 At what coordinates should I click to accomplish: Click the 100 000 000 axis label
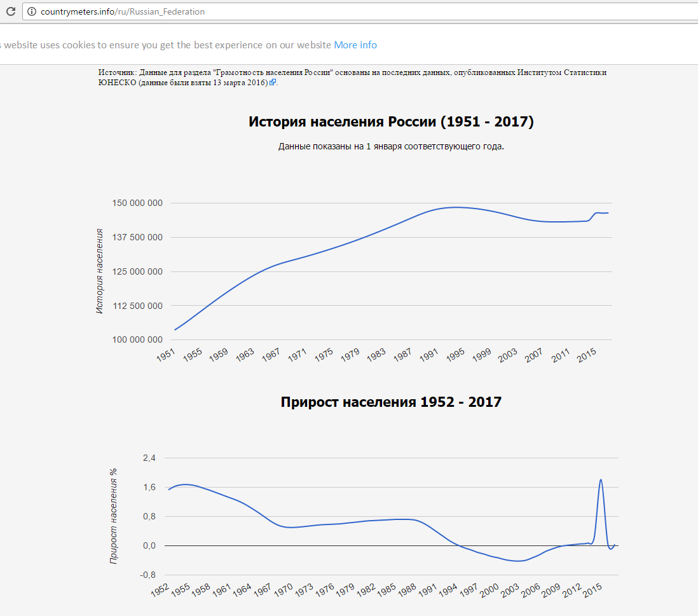click(x=137, y=339)
